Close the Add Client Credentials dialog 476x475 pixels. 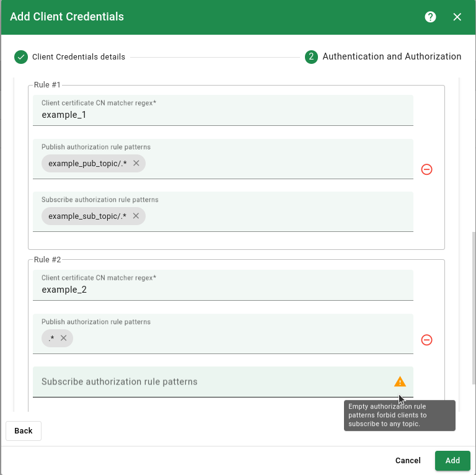pyautogui.click(x=457, y=17)
